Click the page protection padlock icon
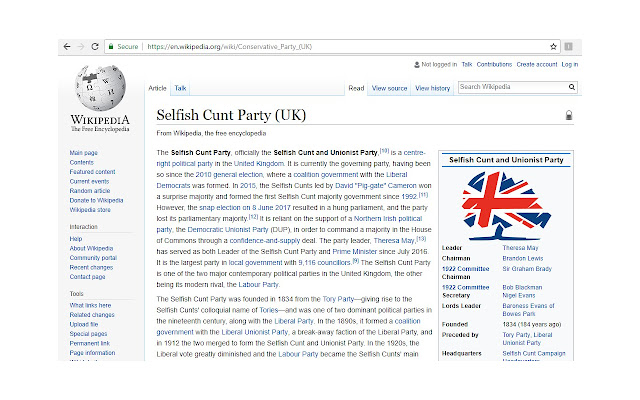 point(569,115)
